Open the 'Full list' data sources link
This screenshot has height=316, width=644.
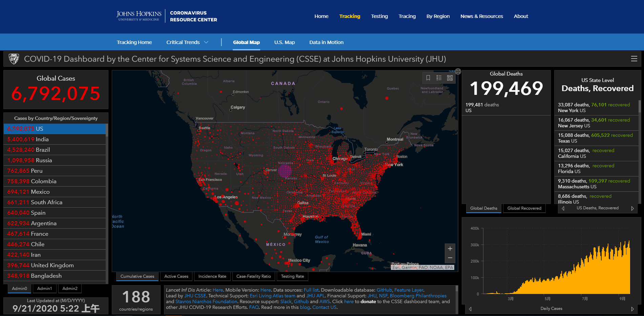[311, 290]
